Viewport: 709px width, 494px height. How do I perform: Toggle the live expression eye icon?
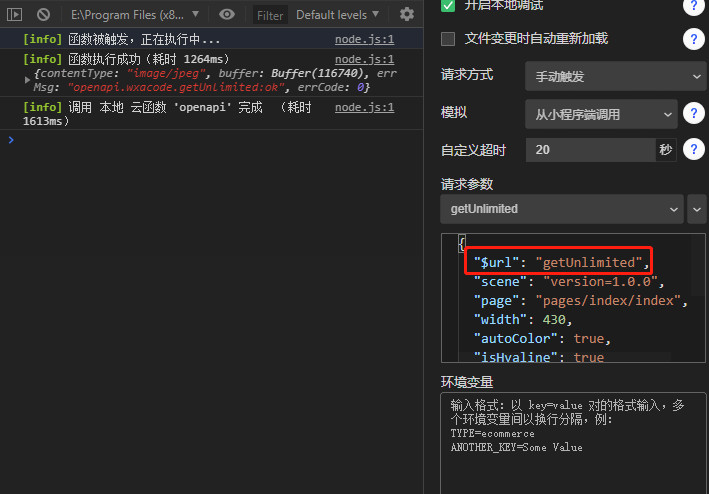[x=227, y=14]
